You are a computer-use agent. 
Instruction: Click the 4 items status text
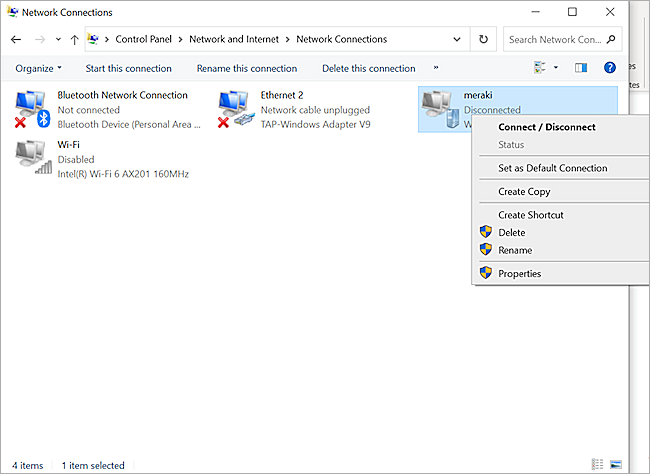point(28,465)
